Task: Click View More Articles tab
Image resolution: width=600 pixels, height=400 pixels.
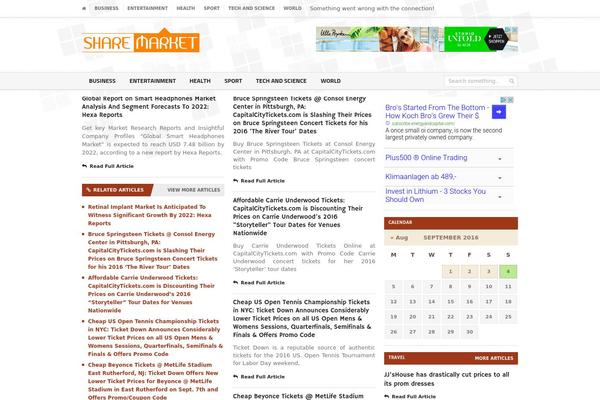Action: click(x=194, y=190)
